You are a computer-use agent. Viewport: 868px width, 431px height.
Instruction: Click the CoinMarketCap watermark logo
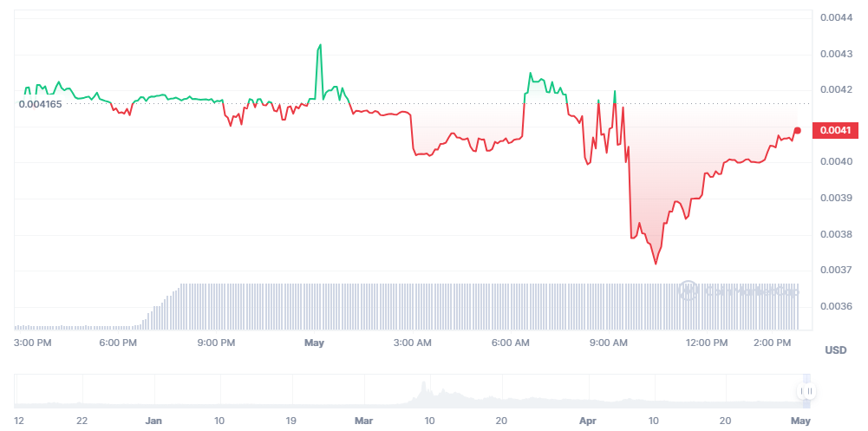pyautogui.click(x=739, y=291)
